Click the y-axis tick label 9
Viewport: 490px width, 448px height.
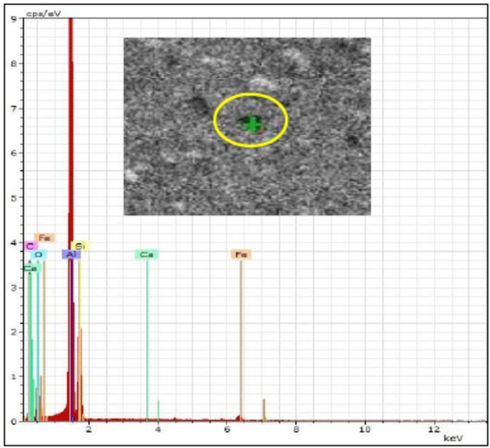point(14,19)
